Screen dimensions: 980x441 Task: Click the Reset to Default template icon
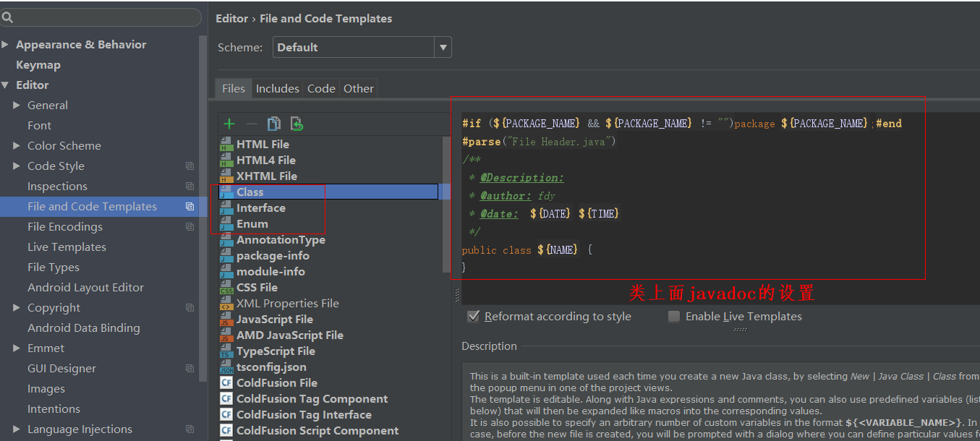tap(297, 124)
